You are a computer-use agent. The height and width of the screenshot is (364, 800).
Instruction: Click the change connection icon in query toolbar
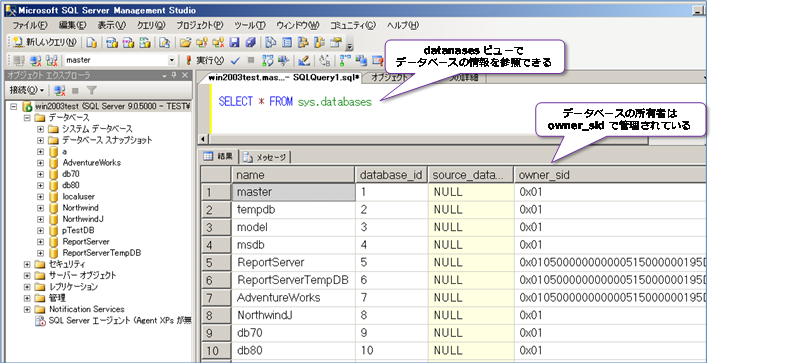click(52, 60)
